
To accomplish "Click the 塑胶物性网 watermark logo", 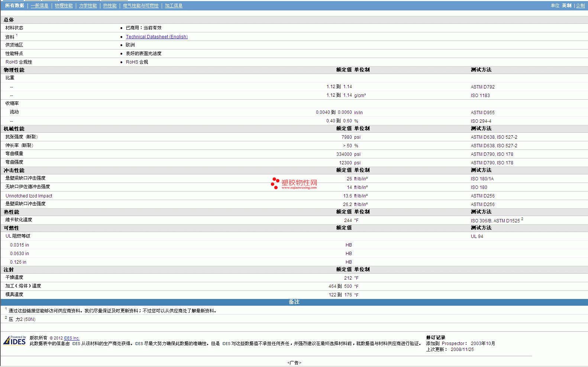I will (294, 183).
